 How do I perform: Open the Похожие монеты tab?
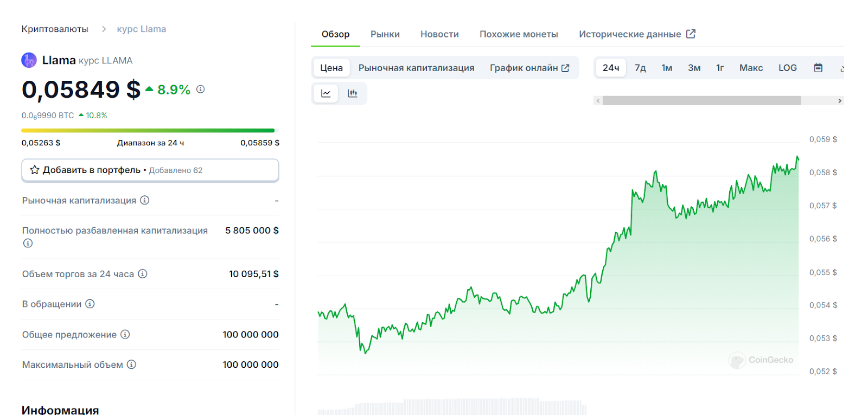(x=519, y=34)
